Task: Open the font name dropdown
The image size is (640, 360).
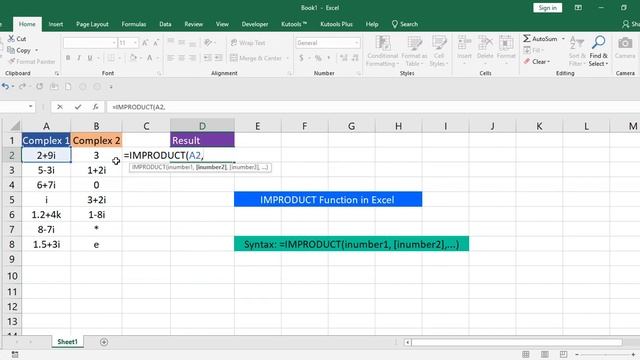Action: click(114, 43)
